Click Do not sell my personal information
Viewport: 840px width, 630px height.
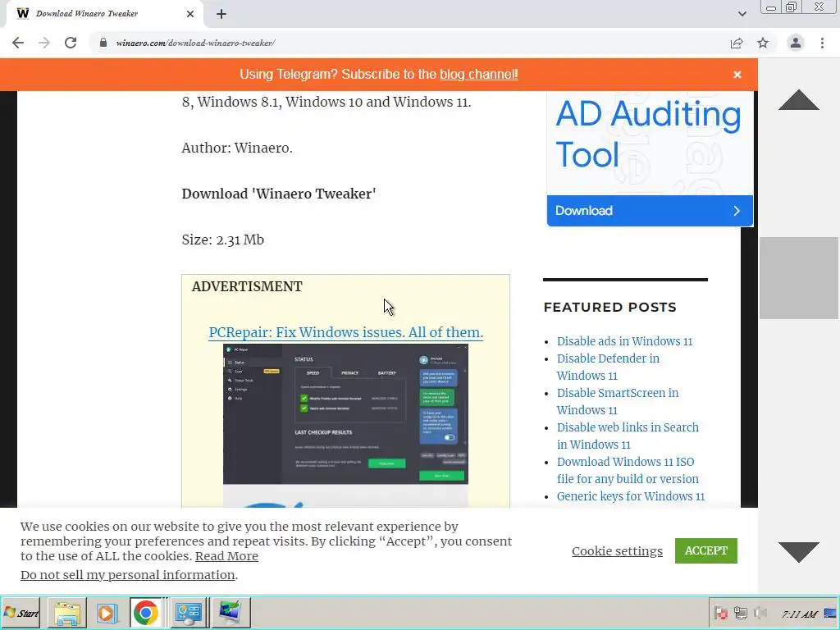click(x=127, y=575)
